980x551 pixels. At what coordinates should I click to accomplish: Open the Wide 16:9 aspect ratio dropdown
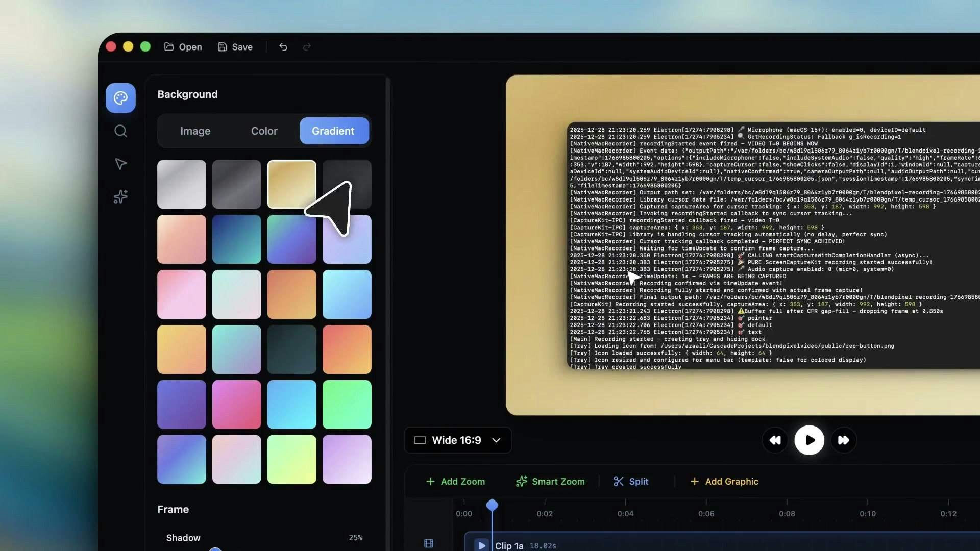pyautogui.click(x=458, y=440)
